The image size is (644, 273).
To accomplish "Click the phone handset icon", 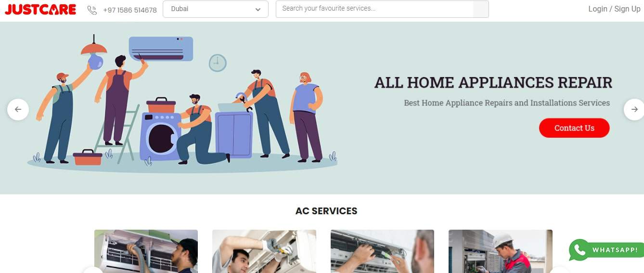I will 92,10.
